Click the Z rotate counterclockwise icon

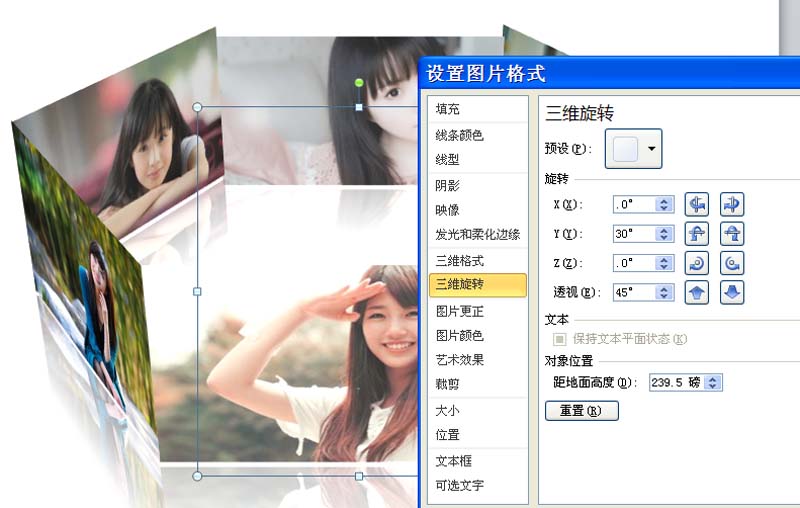coord(732,263)
